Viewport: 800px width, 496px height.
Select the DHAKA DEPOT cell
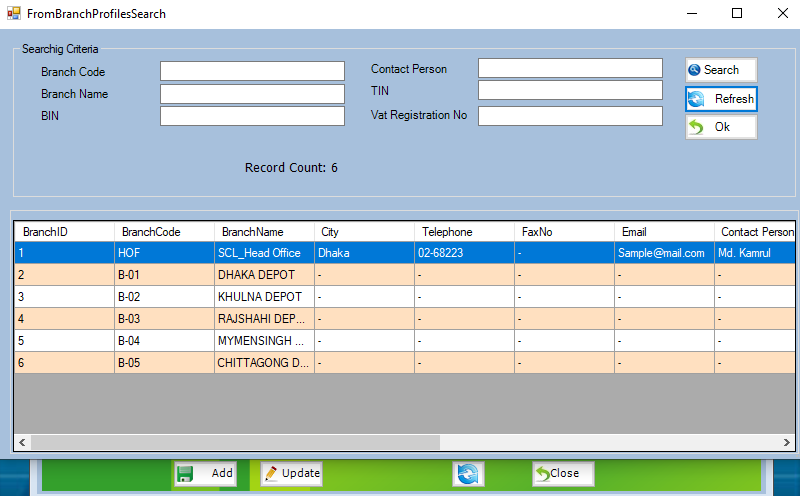264,275
